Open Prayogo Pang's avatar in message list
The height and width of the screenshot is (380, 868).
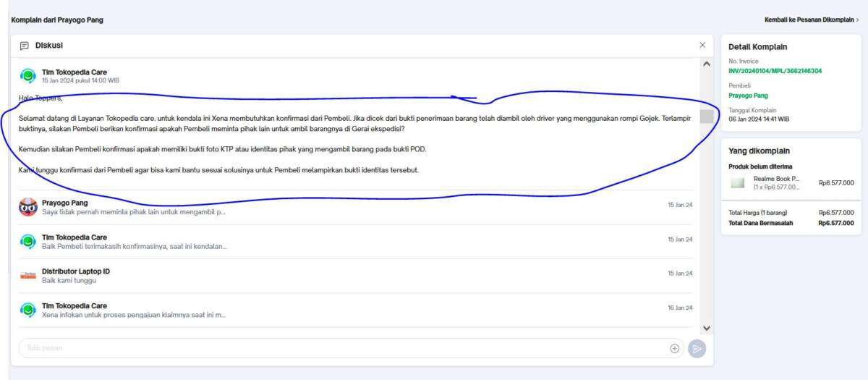pos(28,207)
